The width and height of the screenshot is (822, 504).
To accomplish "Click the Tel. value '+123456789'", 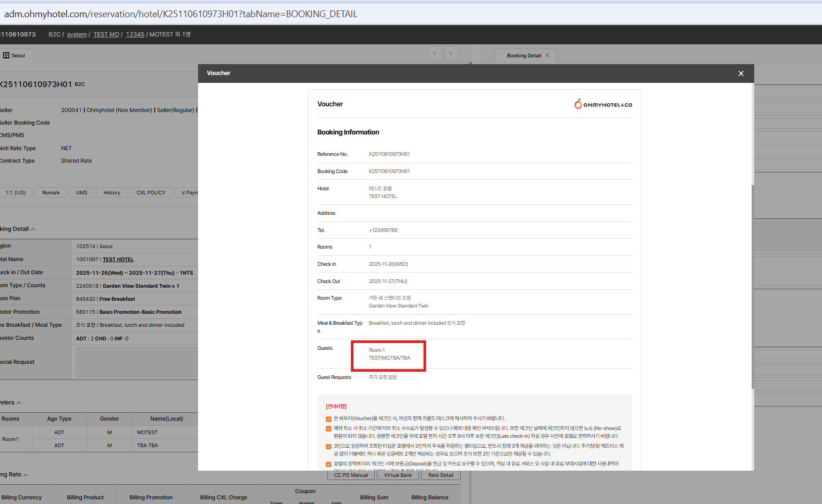I will pyautogui.click(x=383, y=230).
